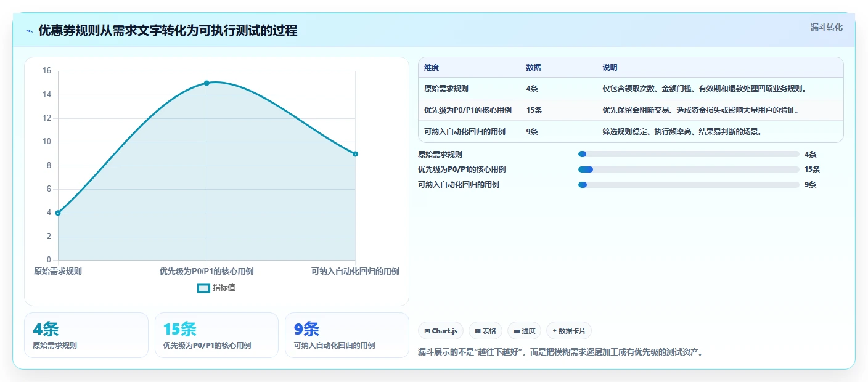This screenshot has height=382, width=868.
Task: Select the Chart.js chip
Action: coord(441,331)
